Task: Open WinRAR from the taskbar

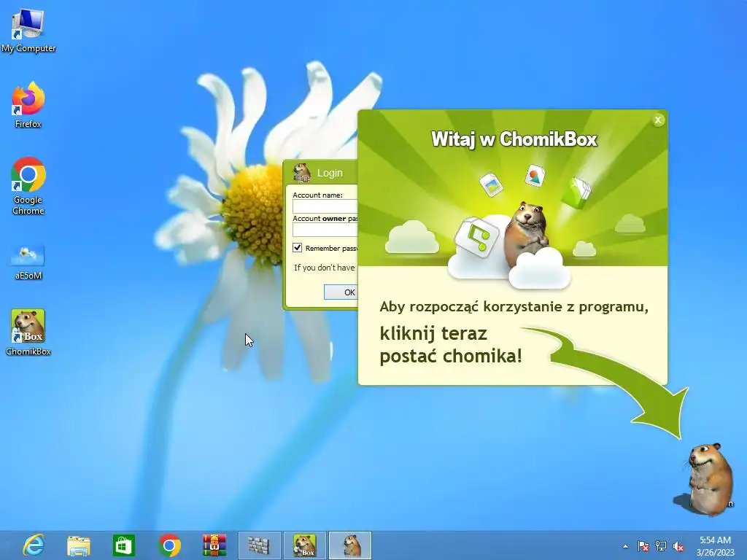Action: click(214, 545)
